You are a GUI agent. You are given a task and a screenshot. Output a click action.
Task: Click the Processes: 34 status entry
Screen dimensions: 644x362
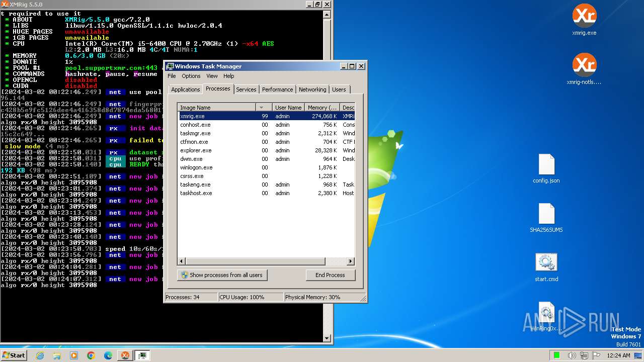(x=191, y=297)
